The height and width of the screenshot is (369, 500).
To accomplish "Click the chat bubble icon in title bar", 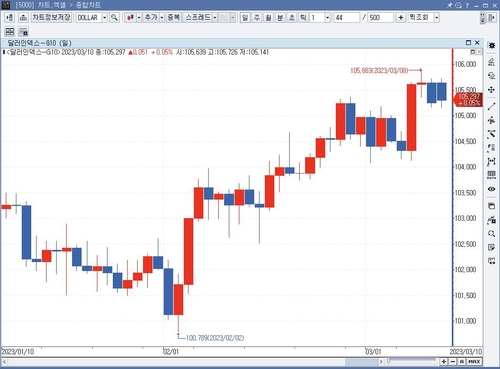I will (x=459, y=5).
